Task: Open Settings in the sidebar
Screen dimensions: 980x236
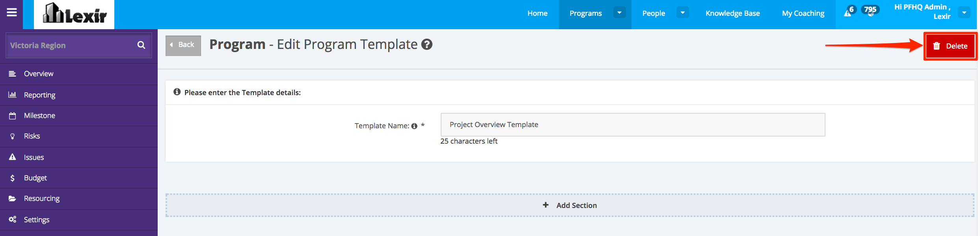Action: (x=37, y=220)
